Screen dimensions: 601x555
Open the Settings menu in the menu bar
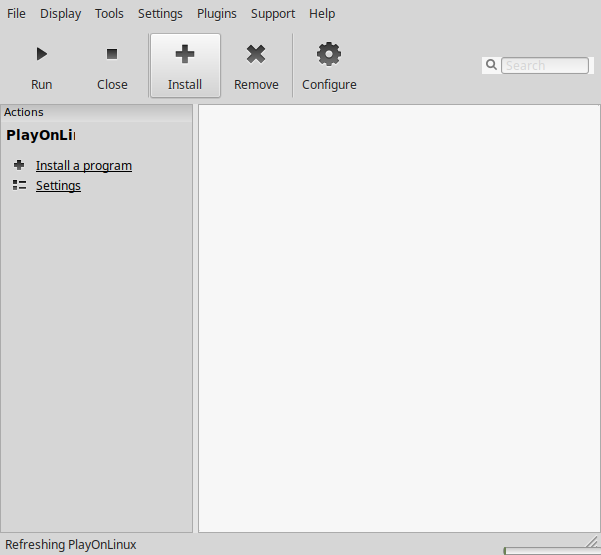coord(160,13)
